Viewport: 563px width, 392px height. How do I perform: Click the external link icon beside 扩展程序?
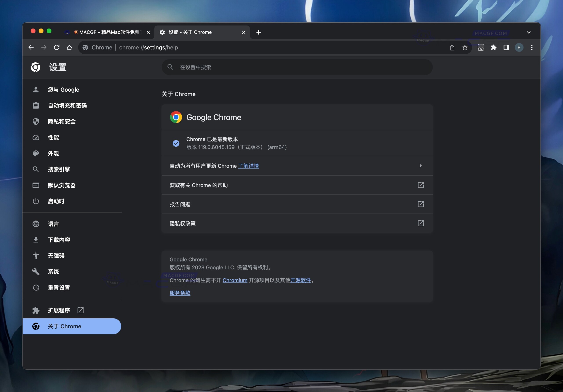coord(80,310)
